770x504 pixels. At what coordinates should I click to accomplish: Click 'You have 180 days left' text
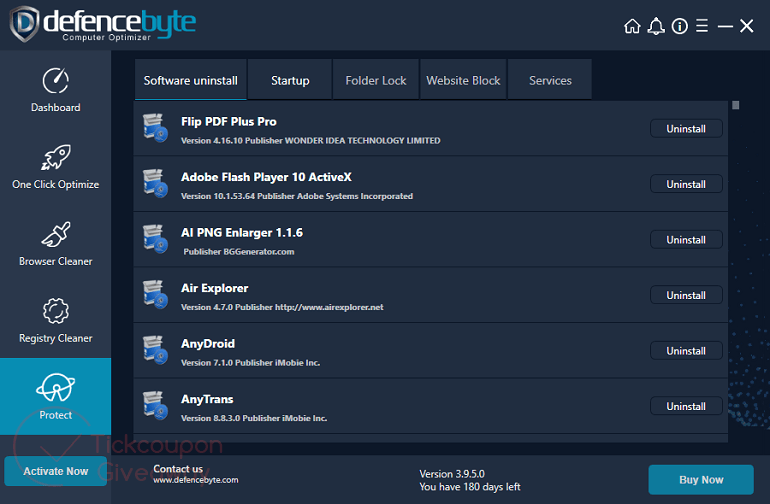[x=469, y=487]
